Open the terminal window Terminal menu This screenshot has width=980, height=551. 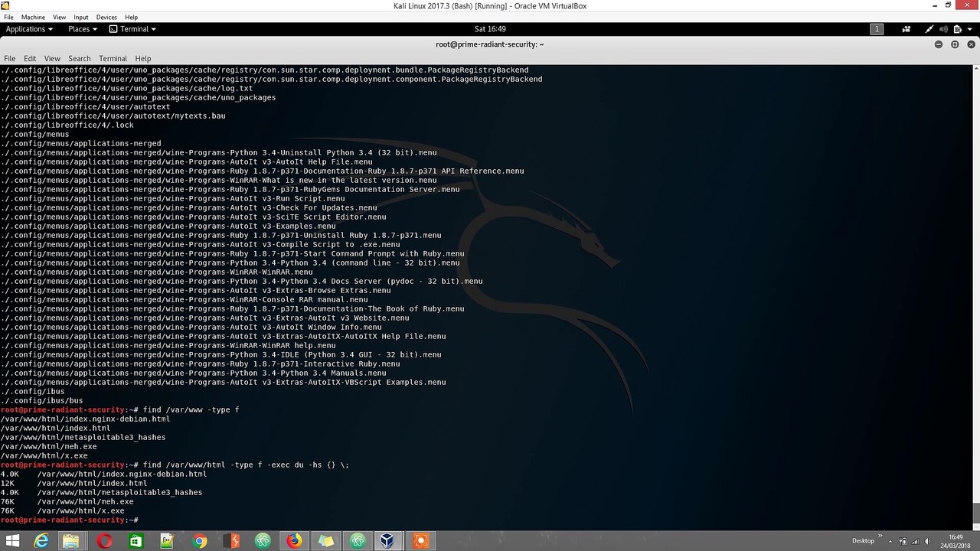[x=113, y=58]
